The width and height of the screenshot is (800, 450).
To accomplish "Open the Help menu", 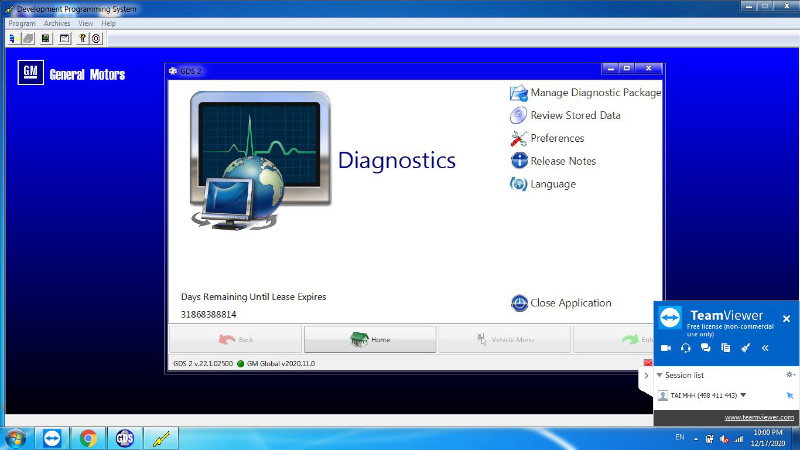I will click(108, 23).
